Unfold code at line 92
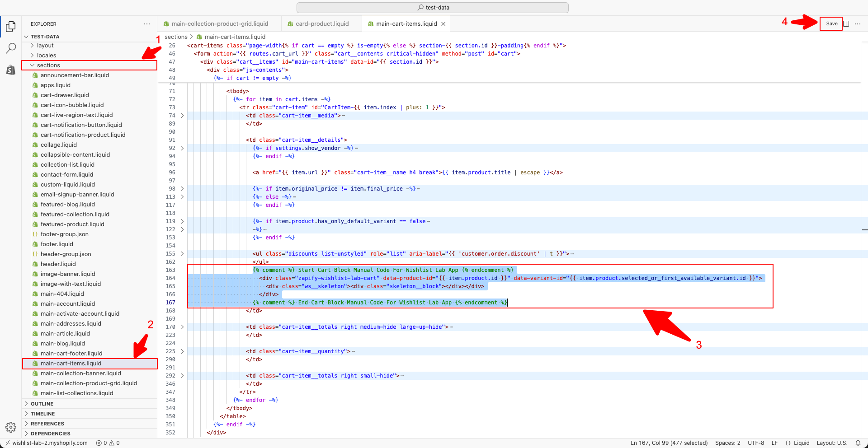The image size is (868, 448). (182, 148)
